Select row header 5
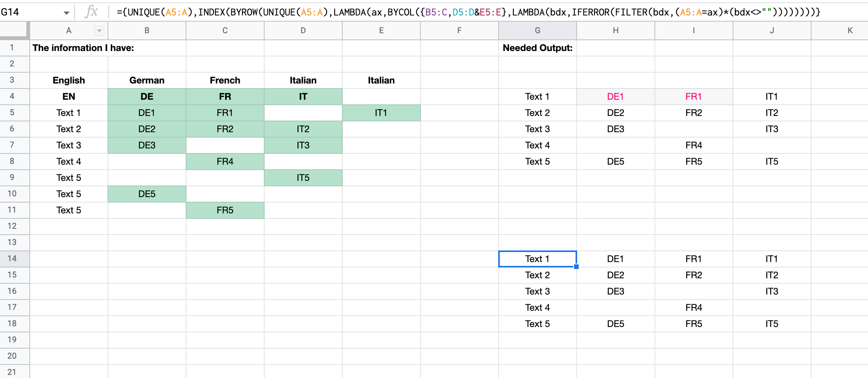The height and width of the screenshot is (378, 868). (14, 112)
